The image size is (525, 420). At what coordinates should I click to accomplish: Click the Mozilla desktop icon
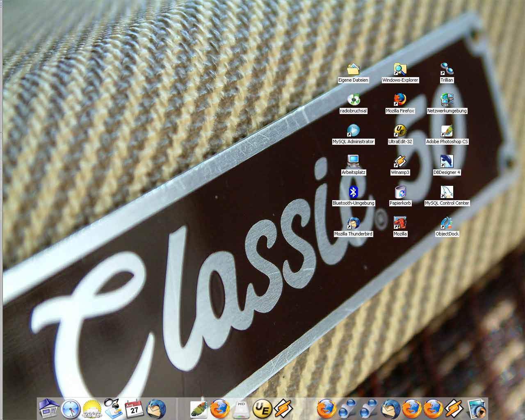tap(400, 227)
